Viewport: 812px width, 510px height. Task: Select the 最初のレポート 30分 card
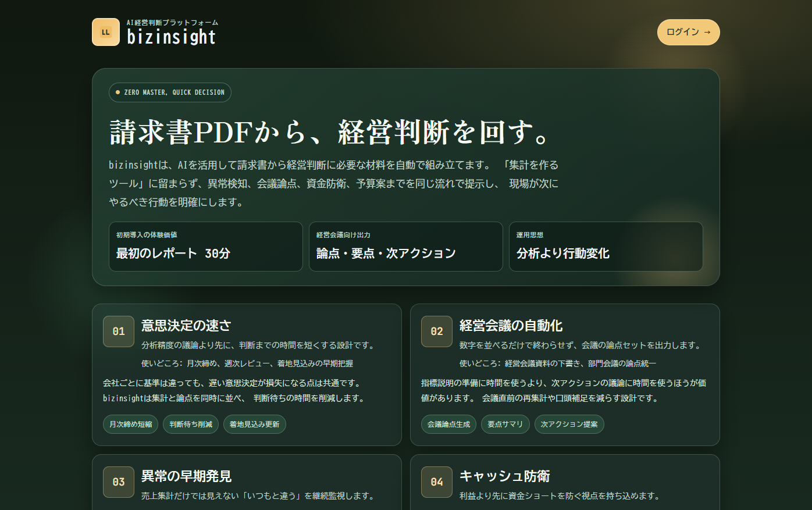(x=205, y=247)
